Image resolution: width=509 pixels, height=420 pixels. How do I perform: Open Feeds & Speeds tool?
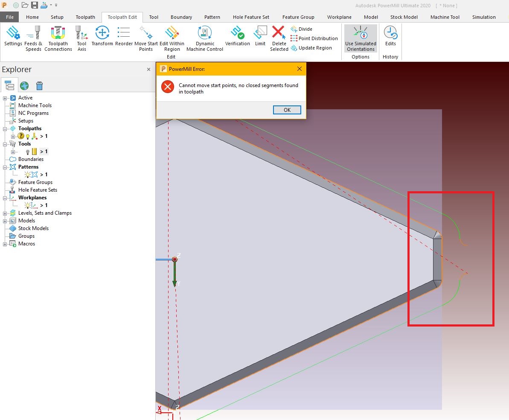tap(33, 39)
